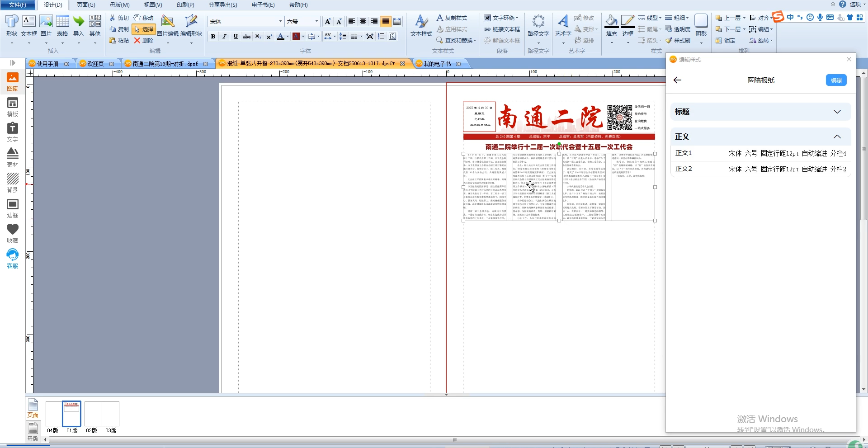The height and width of the screenshot is (448, 868).
Task: Open the 粗细 line weight dropdown
Action: coord(677,18)
